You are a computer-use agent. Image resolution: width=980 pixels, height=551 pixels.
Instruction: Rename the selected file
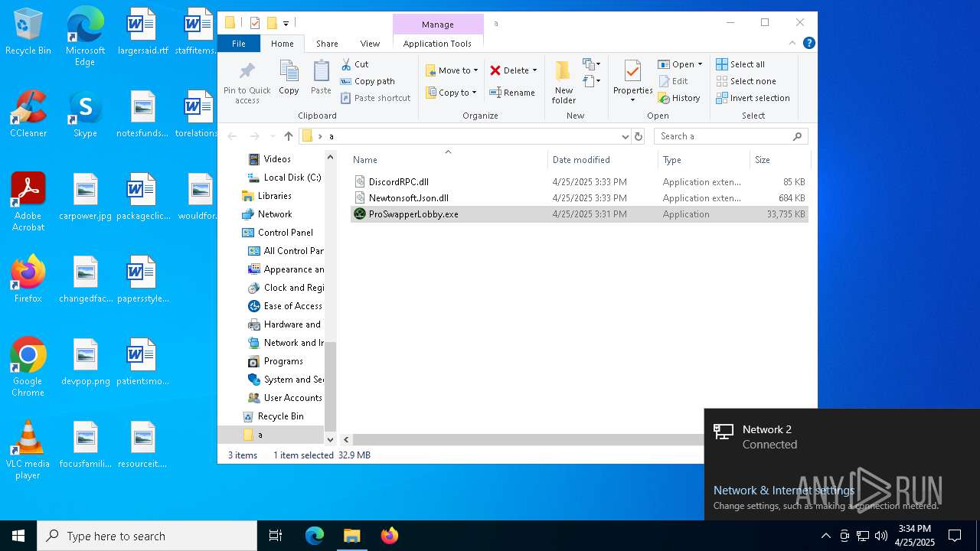(x=512, y=93)
